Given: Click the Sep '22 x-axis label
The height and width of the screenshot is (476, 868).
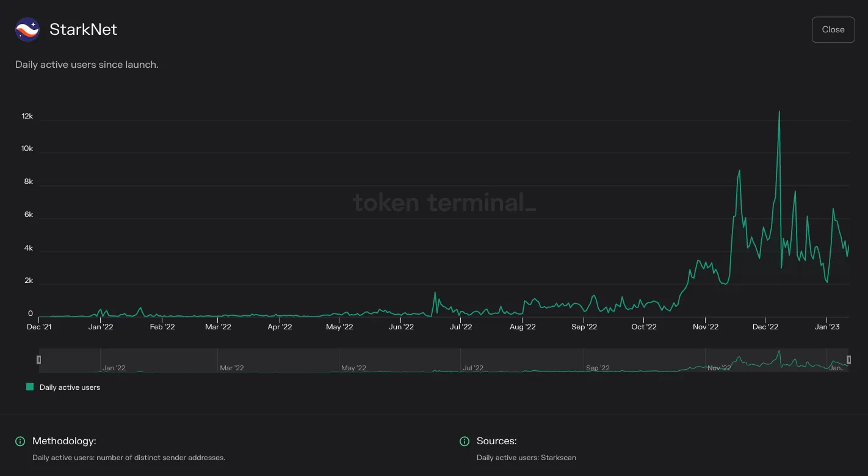Looking at the screenshot, I should pos(584,327).
